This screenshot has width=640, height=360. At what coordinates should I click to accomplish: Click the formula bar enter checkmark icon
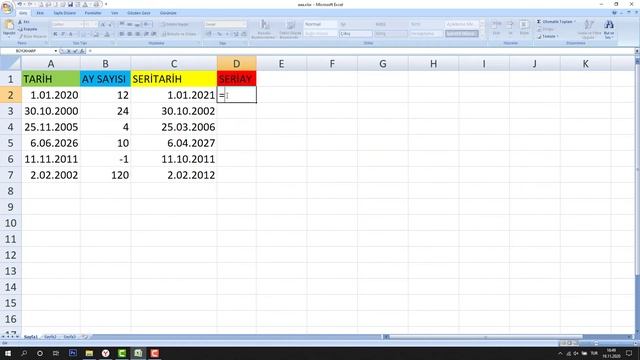point(76,51)
